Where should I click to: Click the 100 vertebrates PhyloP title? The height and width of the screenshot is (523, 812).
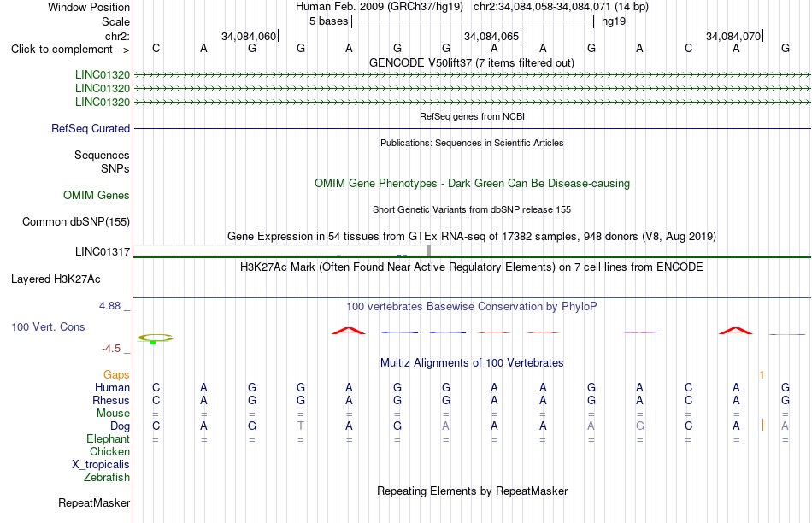pyautogui.click(x=472, y=307)
